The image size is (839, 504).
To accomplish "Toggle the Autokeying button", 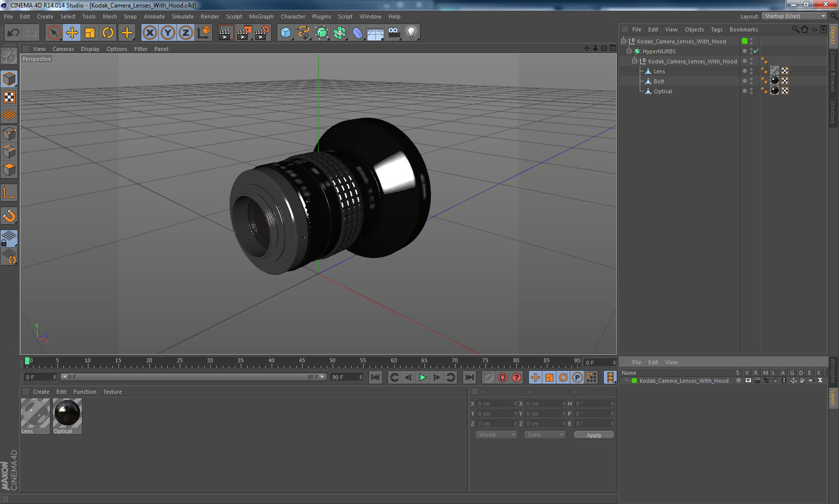I will pos(502,377).
